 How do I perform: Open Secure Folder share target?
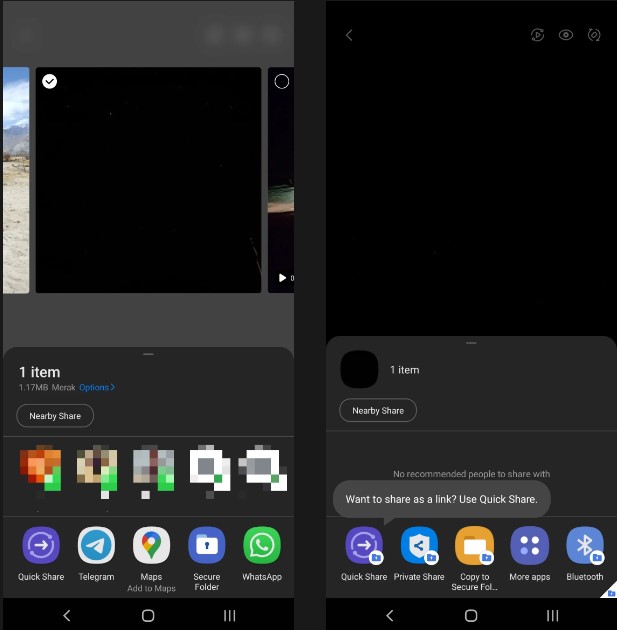206,545
